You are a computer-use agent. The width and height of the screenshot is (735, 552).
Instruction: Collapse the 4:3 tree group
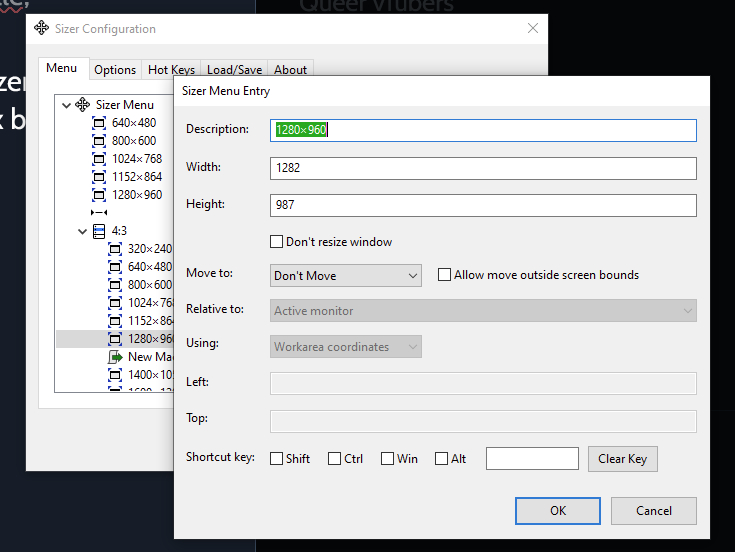tap(82, 231)
